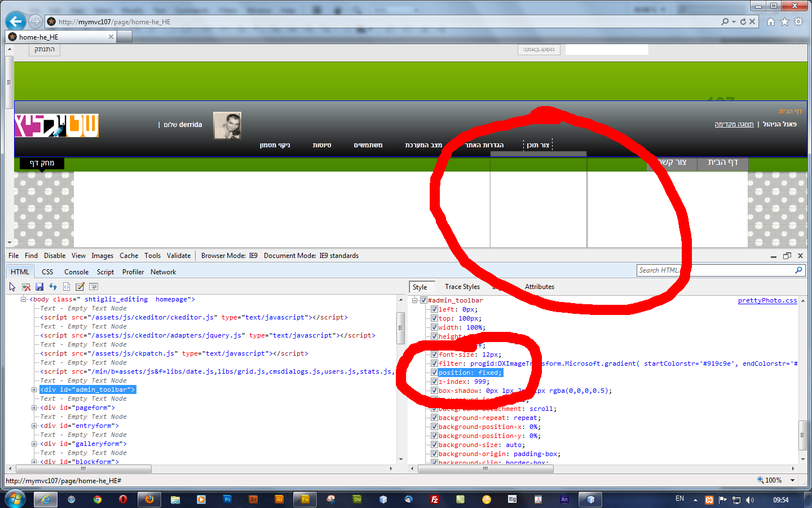This screenshot has height=508, width=812.
Task: Disable the background-size: auto property
Action: pyautogui.click(x=434, y=445)
